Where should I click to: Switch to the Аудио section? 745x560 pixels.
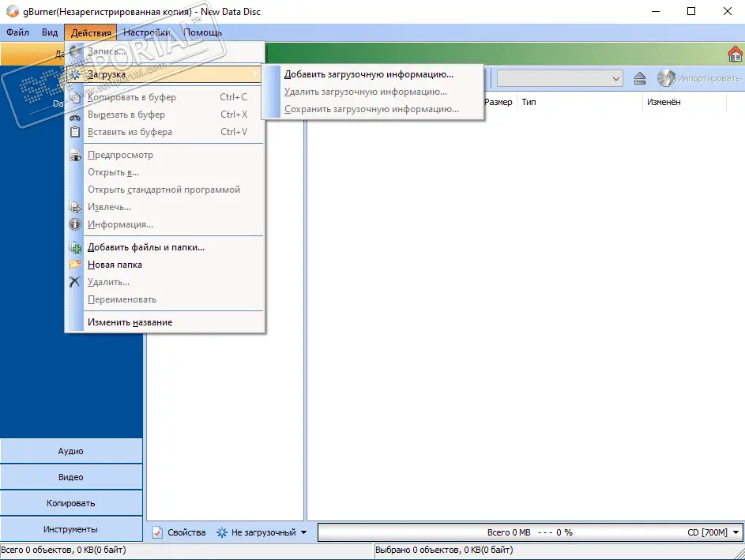click(71, 451)
